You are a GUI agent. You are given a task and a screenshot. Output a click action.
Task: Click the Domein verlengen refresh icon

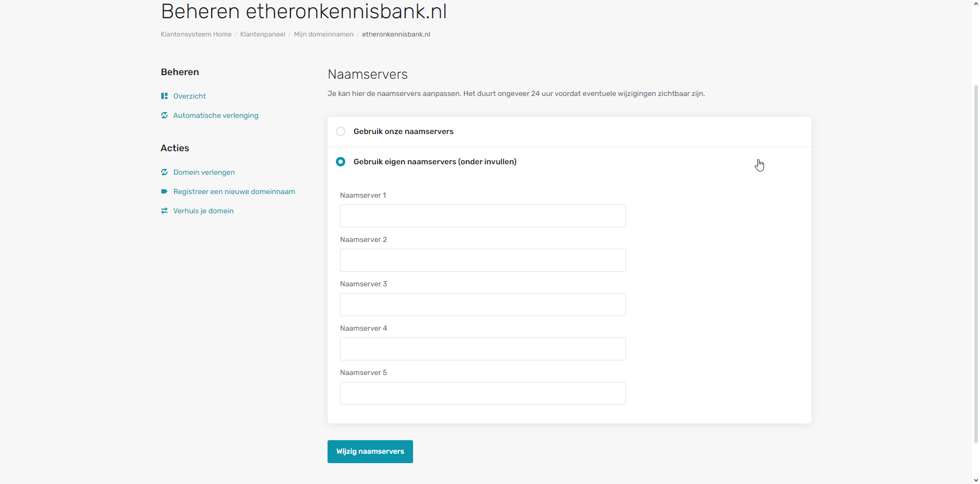164,172
